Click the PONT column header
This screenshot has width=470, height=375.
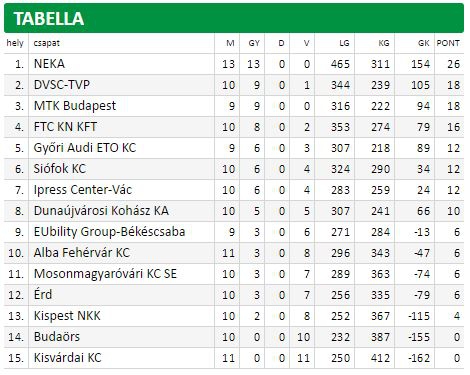click(448, 43)
